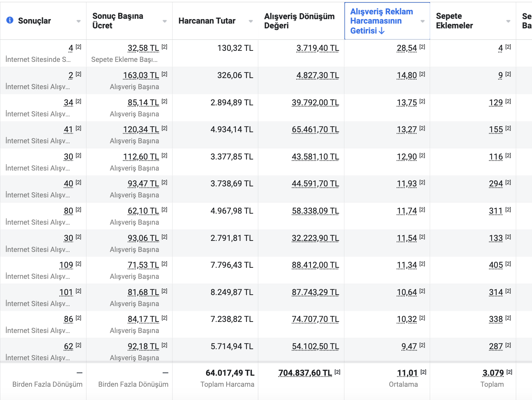Image resolution: width=532 pixels, height=400 pixels.
Task: Click the 405 add-to-cart value
Action: click(496, 265)
